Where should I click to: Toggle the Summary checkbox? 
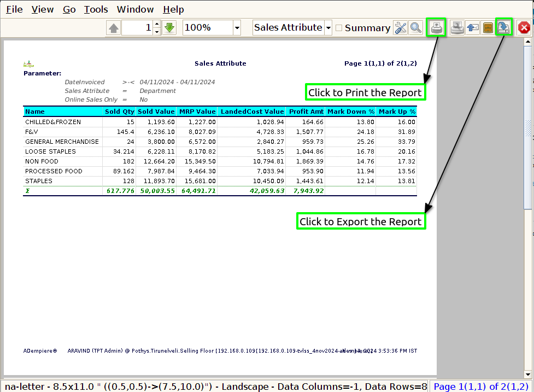click(x=339, y=28)
